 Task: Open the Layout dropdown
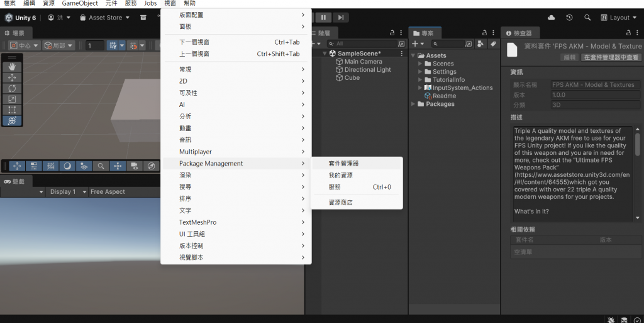click(619, 18)
